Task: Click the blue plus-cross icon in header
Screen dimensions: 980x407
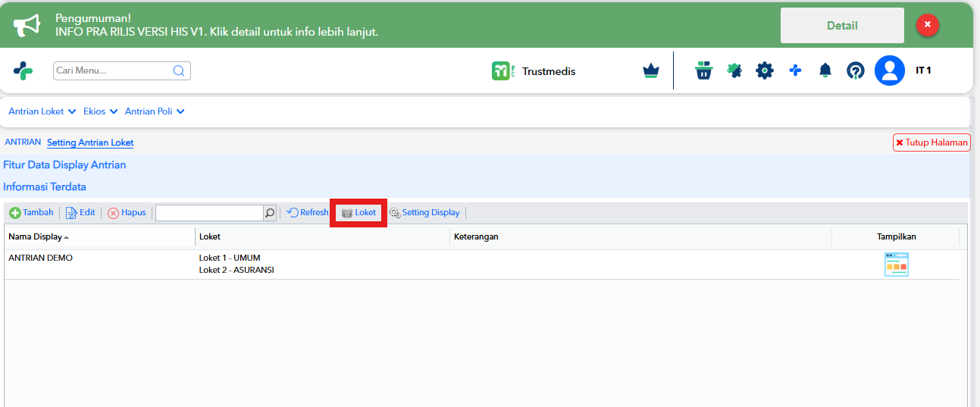Action: (795, 70)
